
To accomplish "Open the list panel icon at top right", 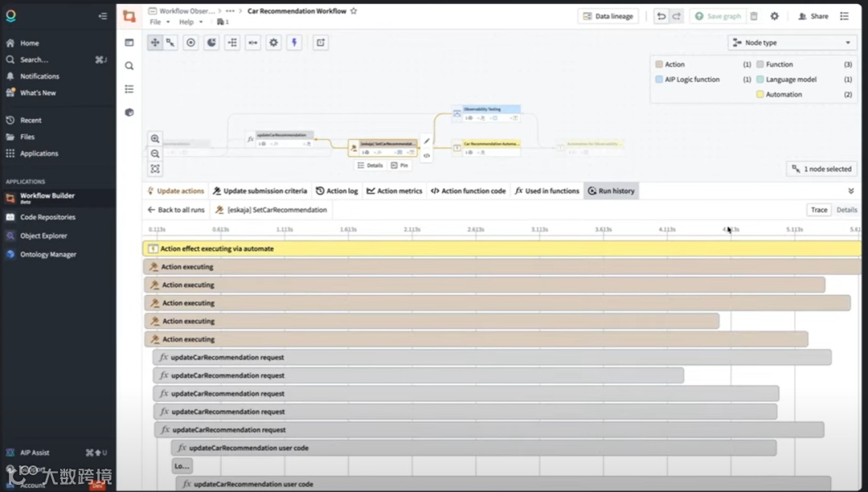I will click(x=845, y=16).
